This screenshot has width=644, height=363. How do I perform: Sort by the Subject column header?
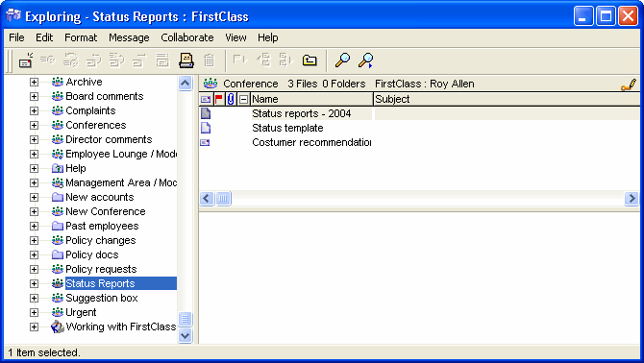coord(508,99)
